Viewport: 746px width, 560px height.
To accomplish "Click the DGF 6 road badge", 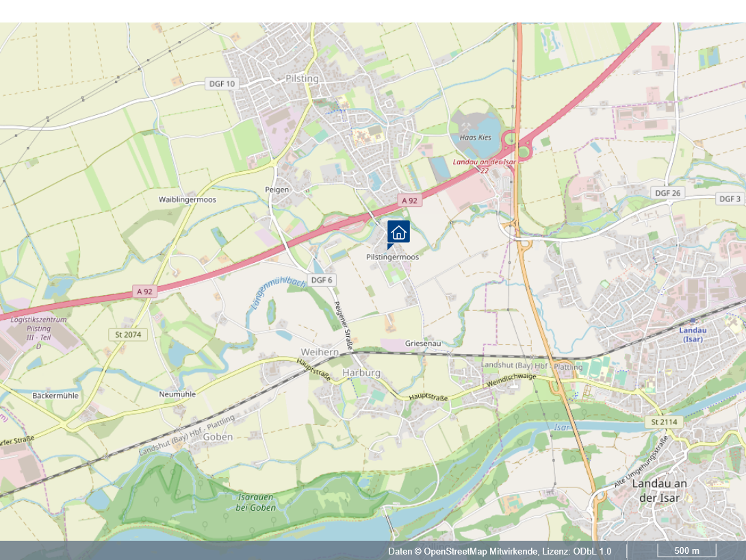I will pyautogui.click(x=322, y=280).
